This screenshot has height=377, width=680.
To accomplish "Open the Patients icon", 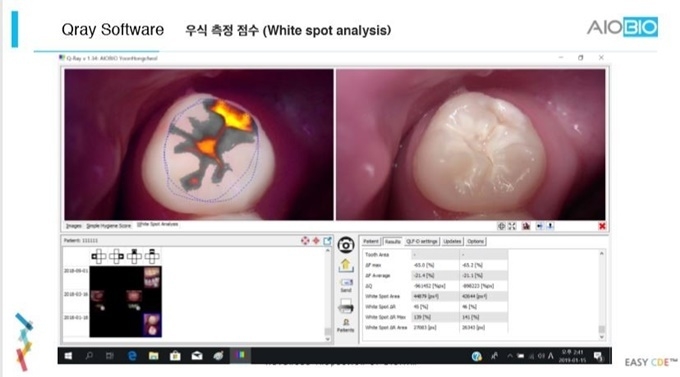I will (x=346, y=325).
